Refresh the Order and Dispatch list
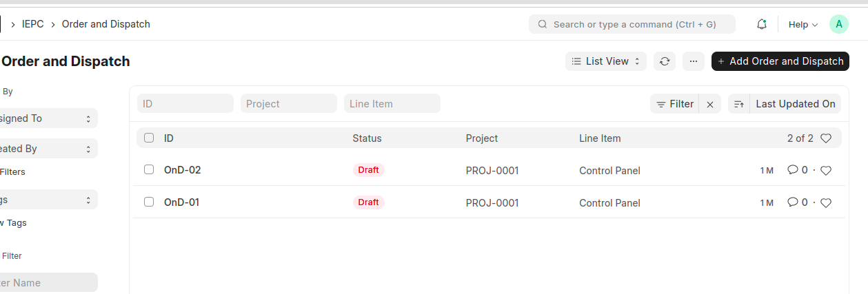This screenshot has width=868, height=294. (665, 61)
